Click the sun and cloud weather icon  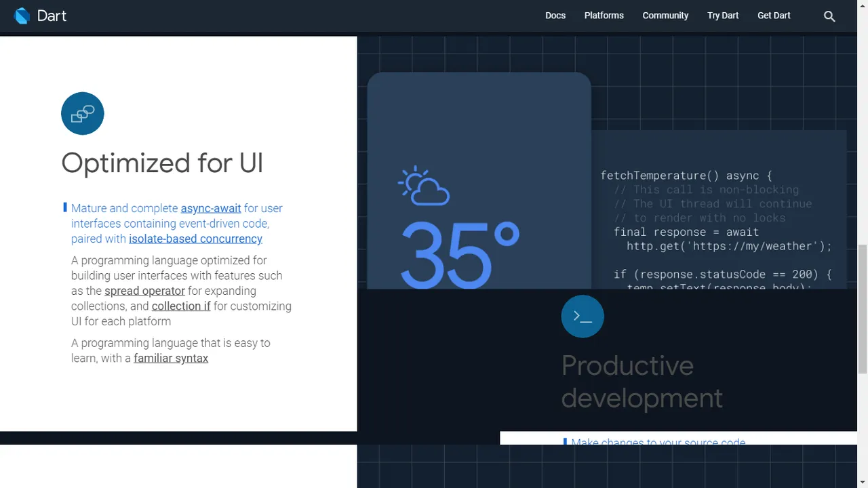[424, 186]
